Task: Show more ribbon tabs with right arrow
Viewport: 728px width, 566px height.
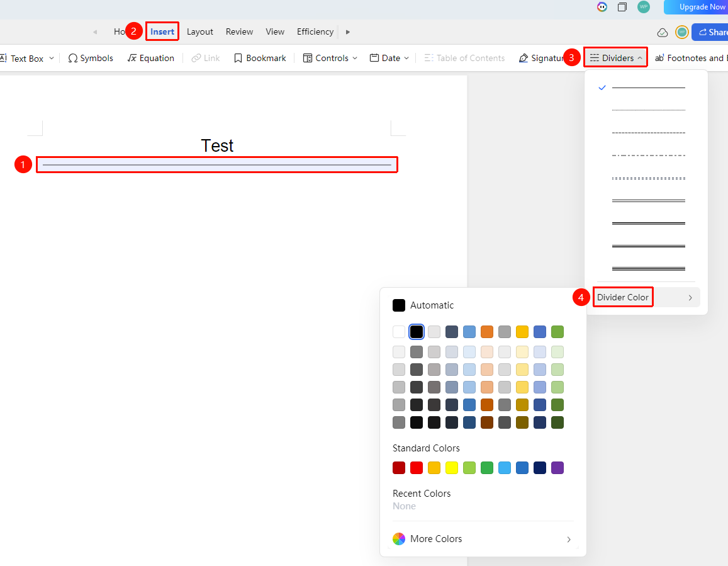Action: click(x=348, y=32)
